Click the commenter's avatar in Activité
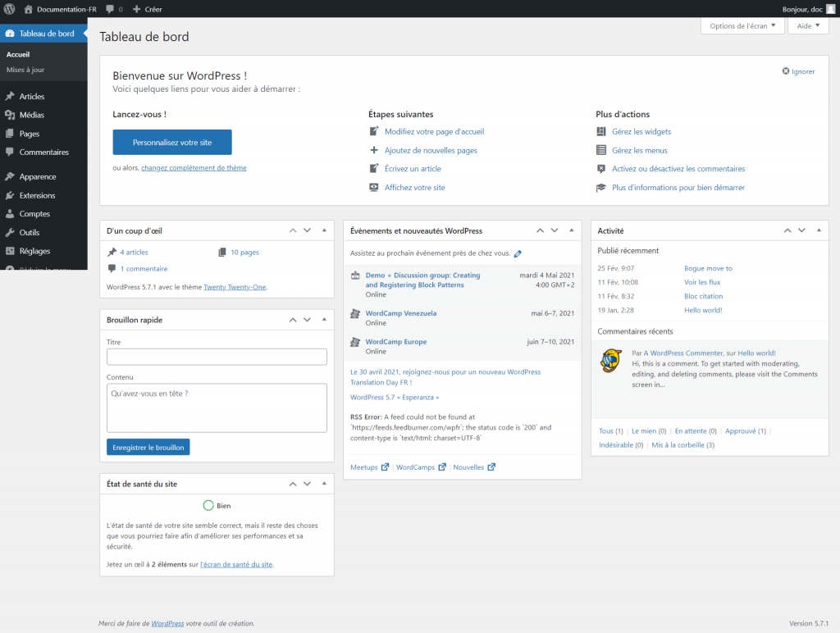 [x=611, y=361]
